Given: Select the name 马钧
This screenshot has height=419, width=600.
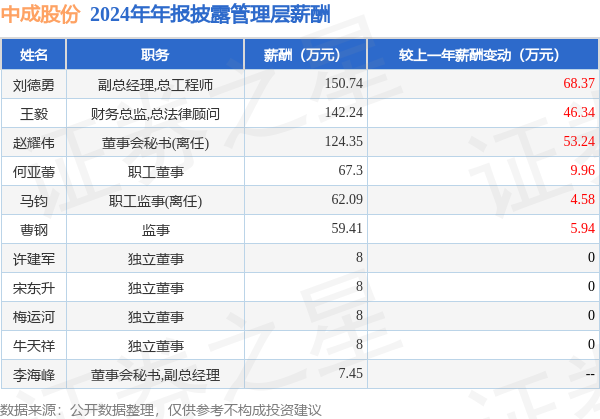Looking at the screenshot, I should (34, 201).
